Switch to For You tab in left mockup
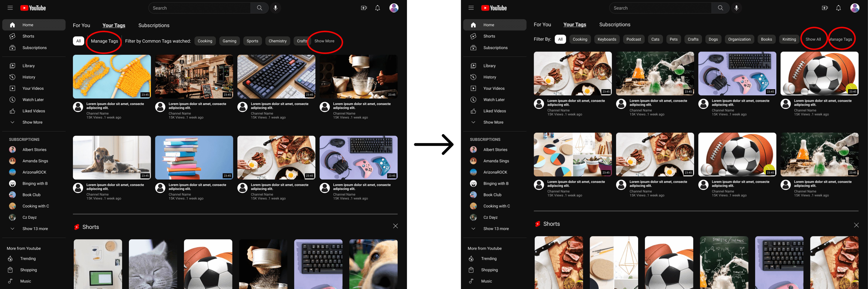 click(81, 25)
